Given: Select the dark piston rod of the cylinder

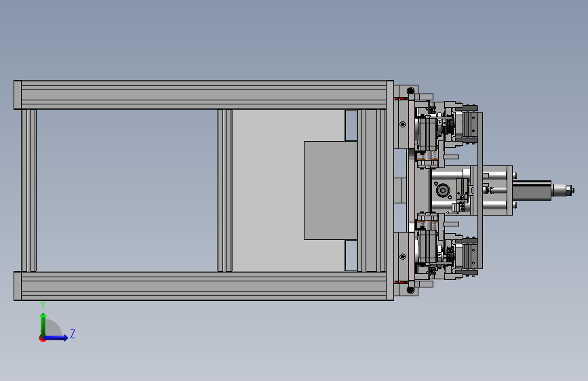Looking at the screenshot, I should click(532, 190).
